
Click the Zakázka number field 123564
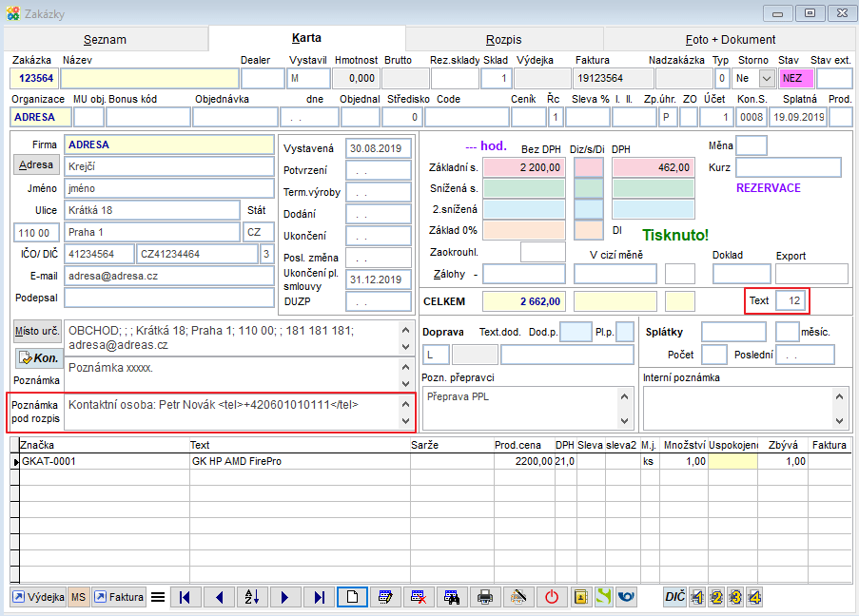tap(34, 78)
